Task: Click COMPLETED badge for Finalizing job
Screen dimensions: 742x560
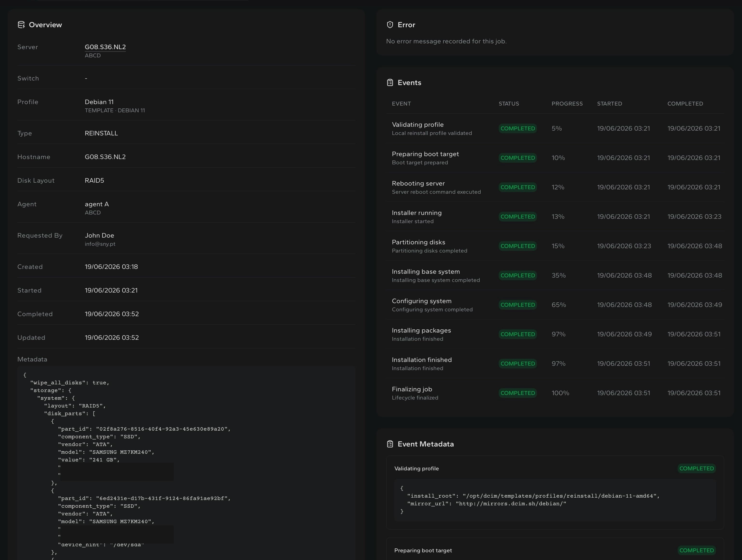Action: tap(517, 393)
